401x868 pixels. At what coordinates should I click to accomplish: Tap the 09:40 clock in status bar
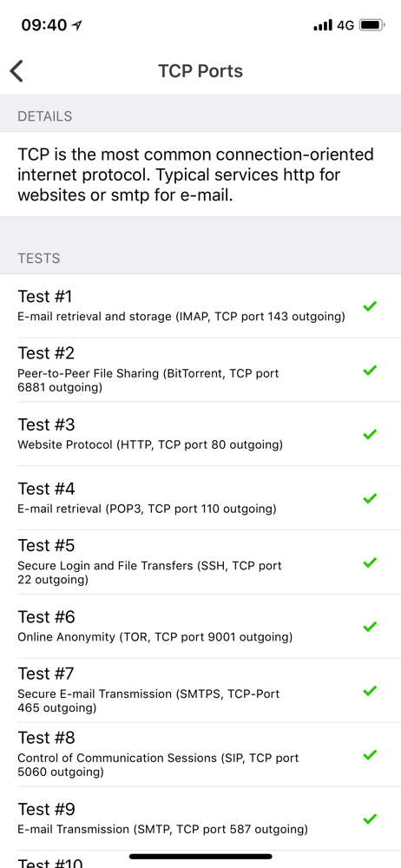click(43, 25)
